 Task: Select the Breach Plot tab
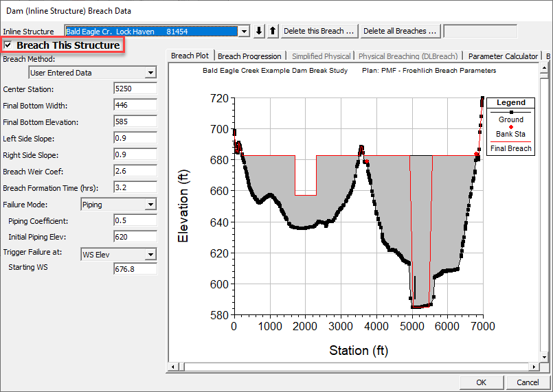click(x=190, y=56)
